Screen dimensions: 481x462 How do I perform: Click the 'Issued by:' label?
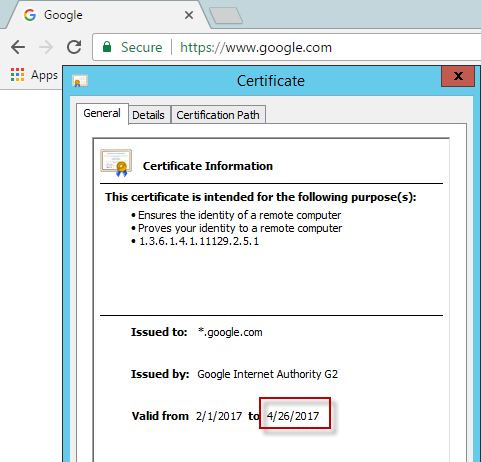pyautogui.click(x=160, y=374)
